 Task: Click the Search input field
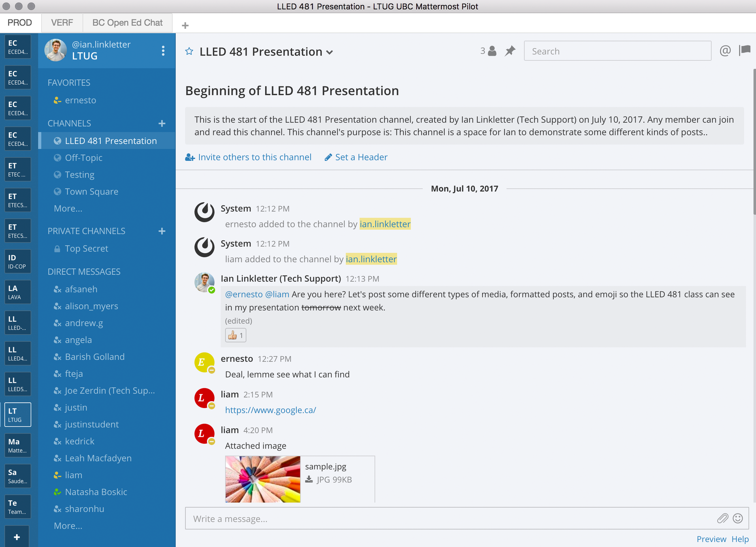(618, 51)
